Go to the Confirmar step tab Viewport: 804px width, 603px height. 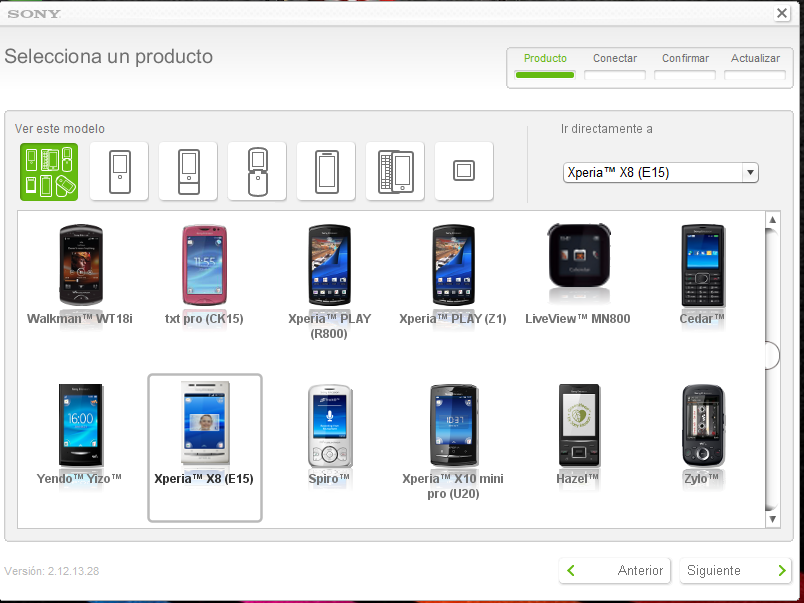[685, 67]
